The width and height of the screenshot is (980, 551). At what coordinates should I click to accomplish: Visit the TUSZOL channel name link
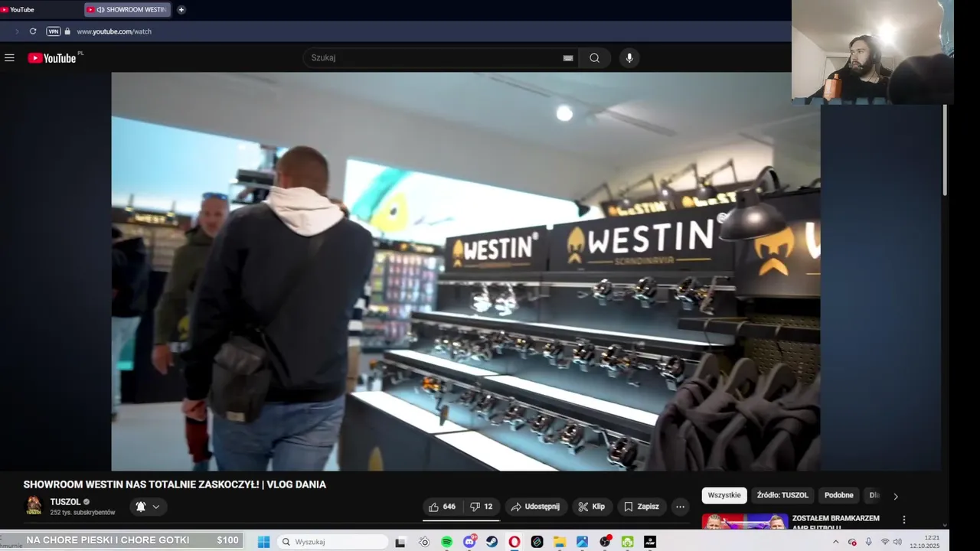click(65, 502)
